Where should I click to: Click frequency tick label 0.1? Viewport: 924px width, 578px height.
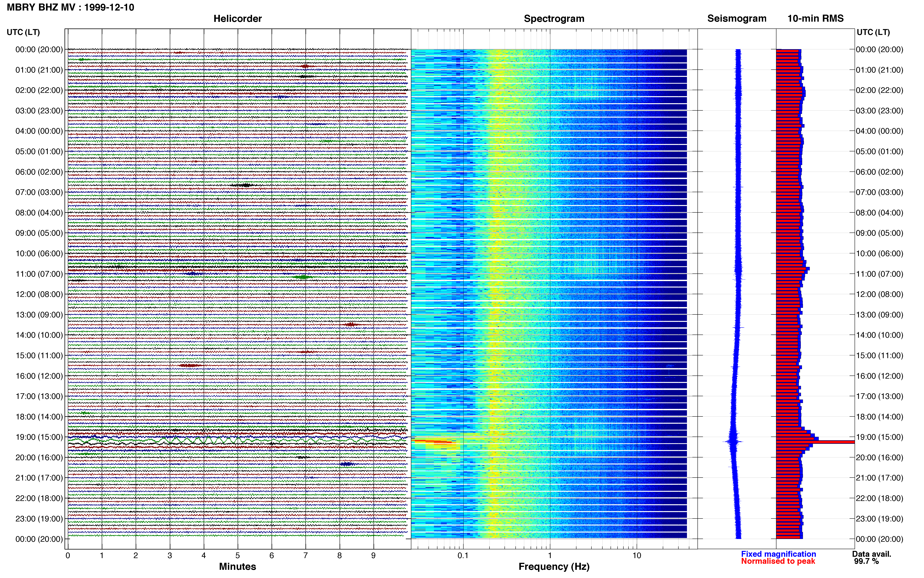click(x=463, y=555)
